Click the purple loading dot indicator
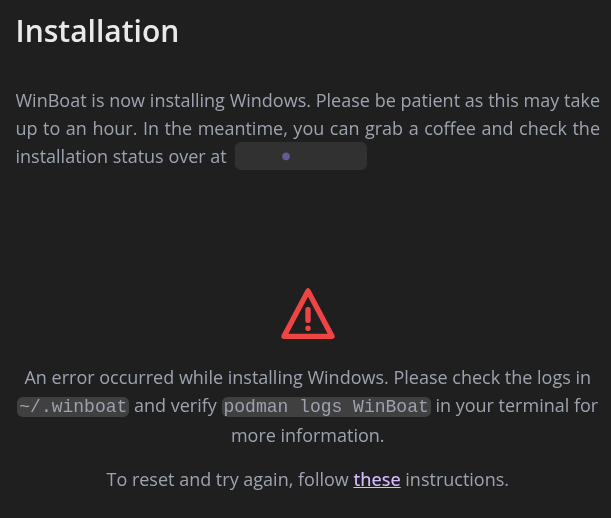The width and height of the screenshot is (611, 518). [x=286, y=157]
